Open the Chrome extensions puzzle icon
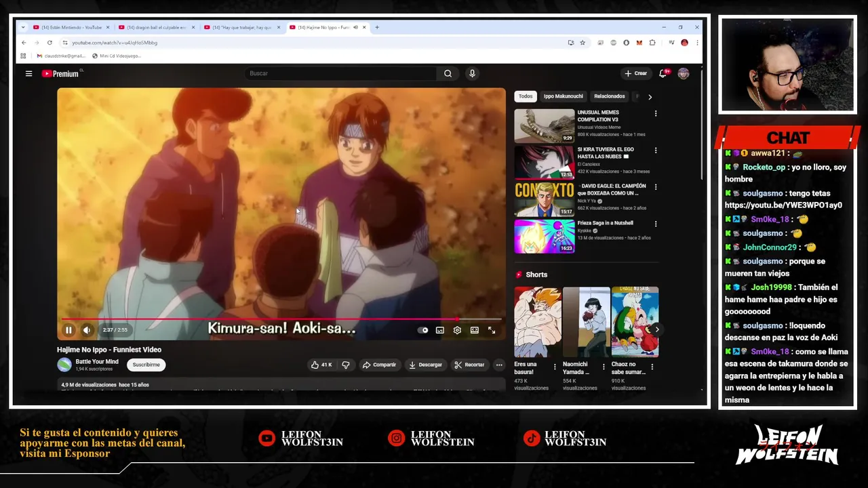The width and height of the screenshot is (868, 488). click(x=652, y=42)
